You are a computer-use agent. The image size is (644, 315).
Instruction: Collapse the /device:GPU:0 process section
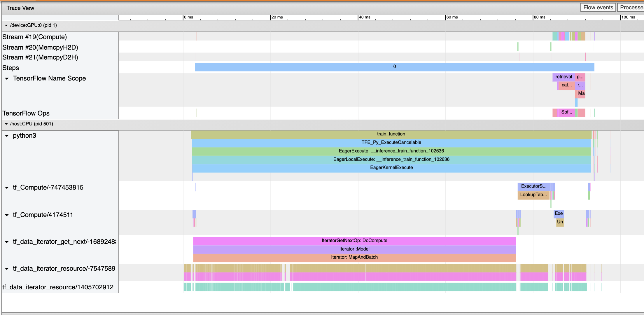click(6, 25)
